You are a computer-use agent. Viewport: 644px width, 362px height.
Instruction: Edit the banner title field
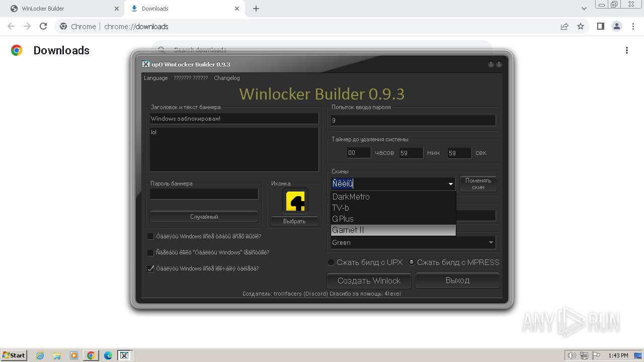[234, 119]
